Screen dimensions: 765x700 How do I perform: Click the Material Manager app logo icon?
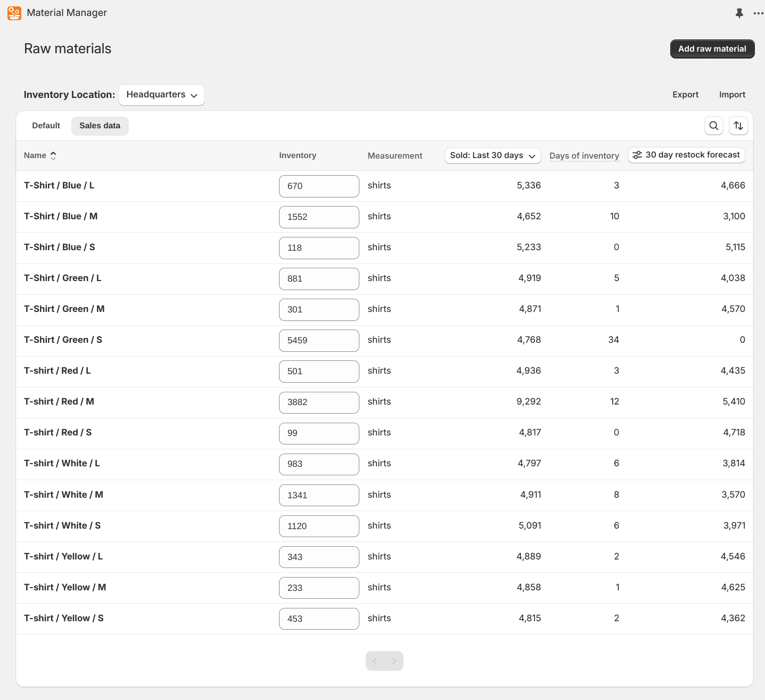14,13
